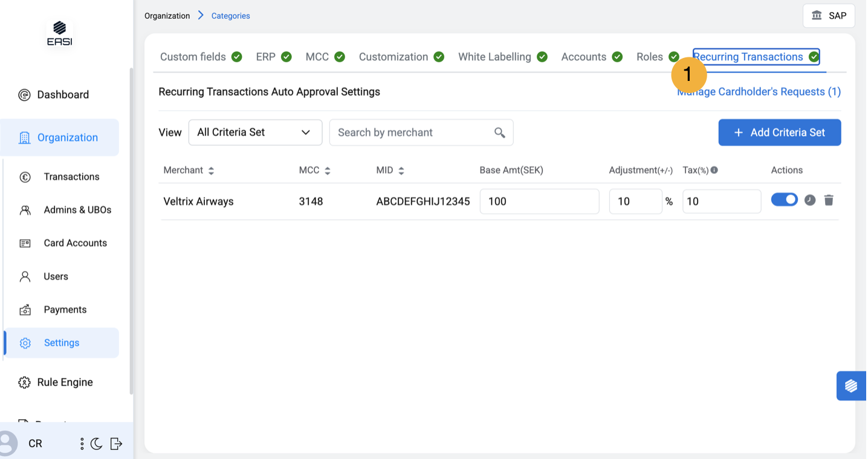Click the floating EASI widget icon
868x459 pixels.
[x=851, y=385]
